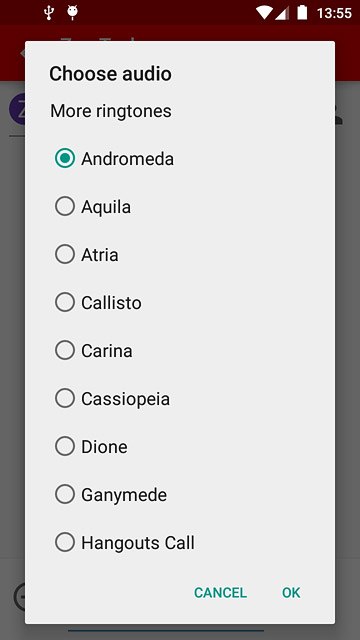Select Hangouts Call ringtone
Image resolution: width=360 pixels, height=640 pixels.
coord(65,542)
